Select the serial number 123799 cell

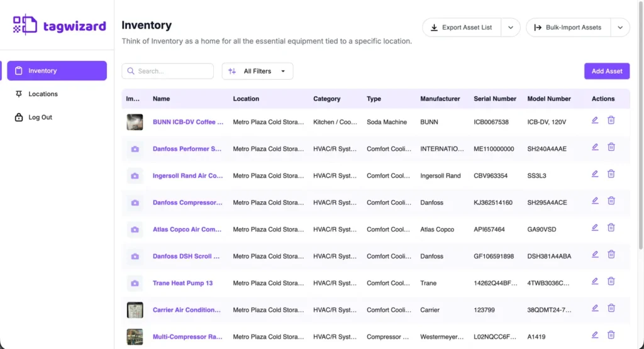(x=484, y=309)
